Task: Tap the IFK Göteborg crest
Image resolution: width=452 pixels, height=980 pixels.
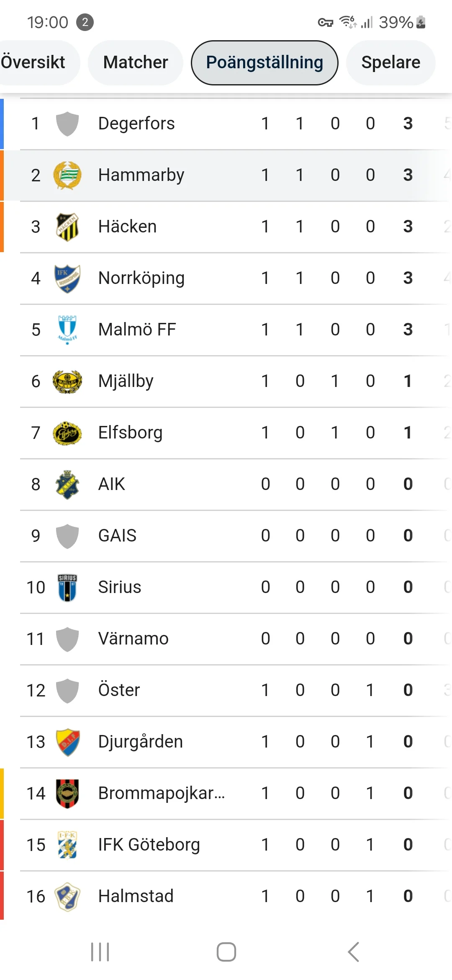Action: (67, 845)
